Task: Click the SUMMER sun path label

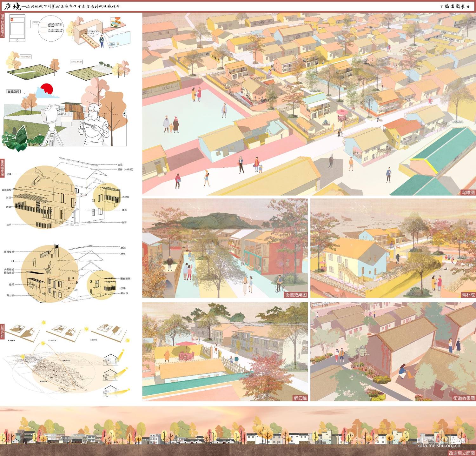Action: [66, 361]
